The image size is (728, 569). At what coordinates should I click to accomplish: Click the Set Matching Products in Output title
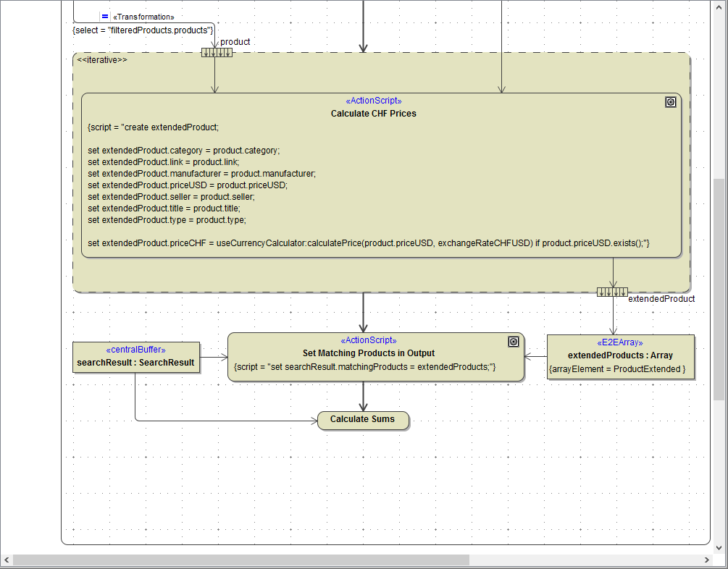(368, 353)
